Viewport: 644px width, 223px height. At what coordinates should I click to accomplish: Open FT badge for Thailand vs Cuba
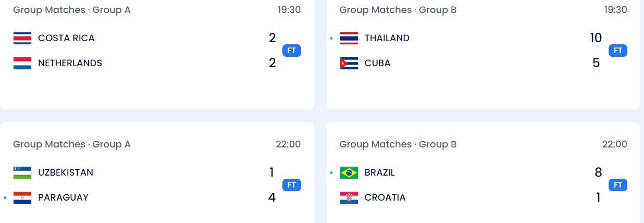[x=618, y=51]
